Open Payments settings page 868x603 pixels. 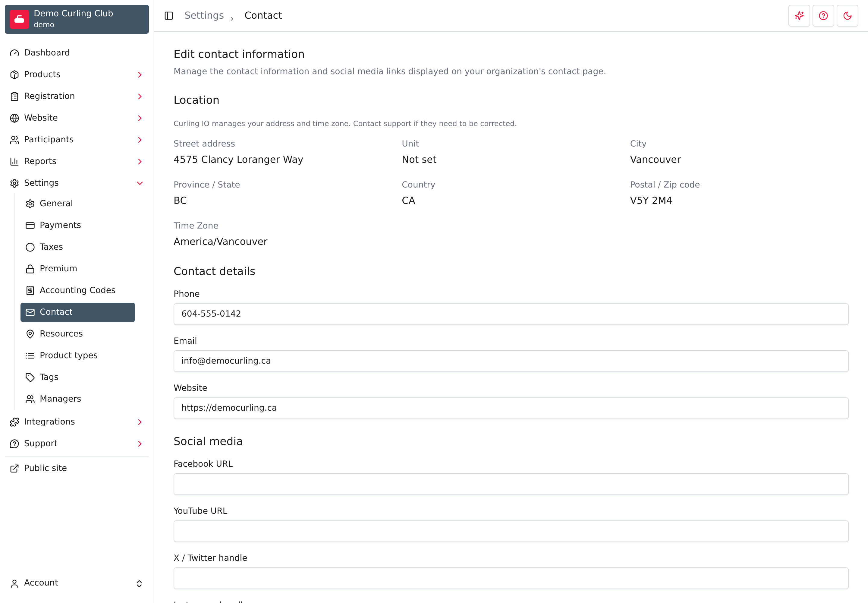coord(77,225)
